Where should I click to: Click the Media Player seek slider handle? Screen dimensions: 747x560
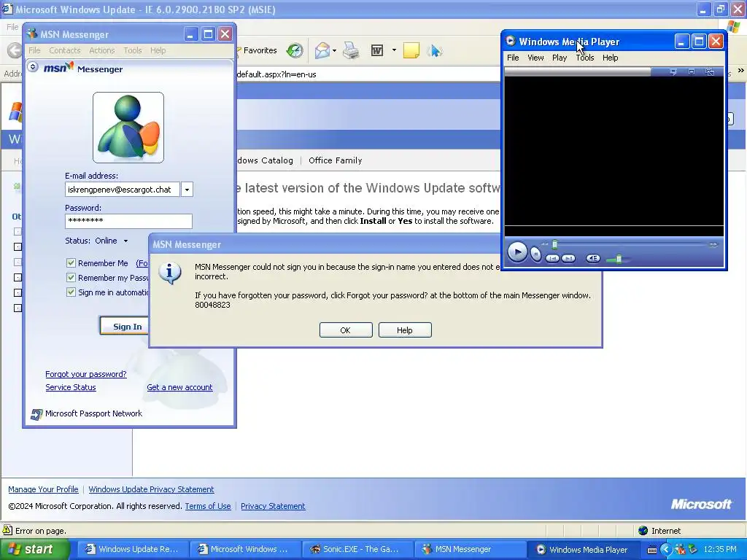(x=554, y=245)
